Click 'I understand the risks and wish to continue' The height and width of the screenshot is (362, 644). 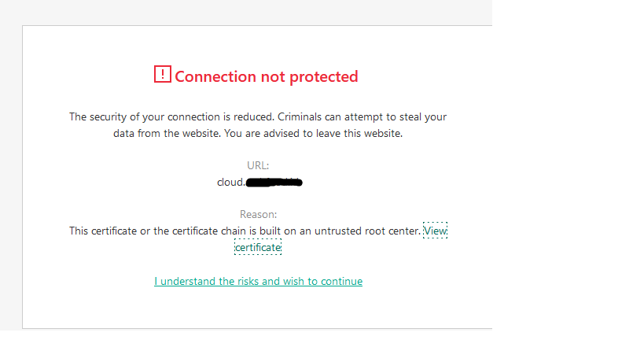pyautogui.click(x=259, y=281)
